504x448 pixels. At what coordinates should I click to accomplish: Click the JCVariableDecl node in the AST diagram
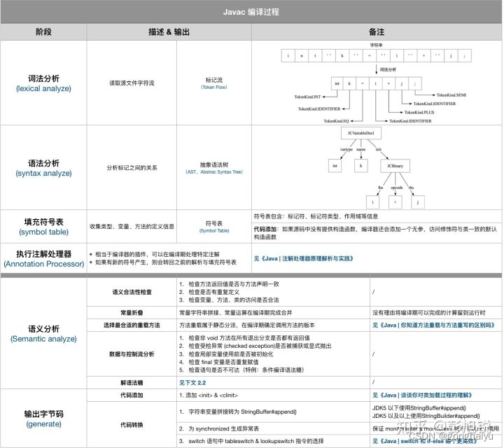pyautogui.click(x=361, y=133)
